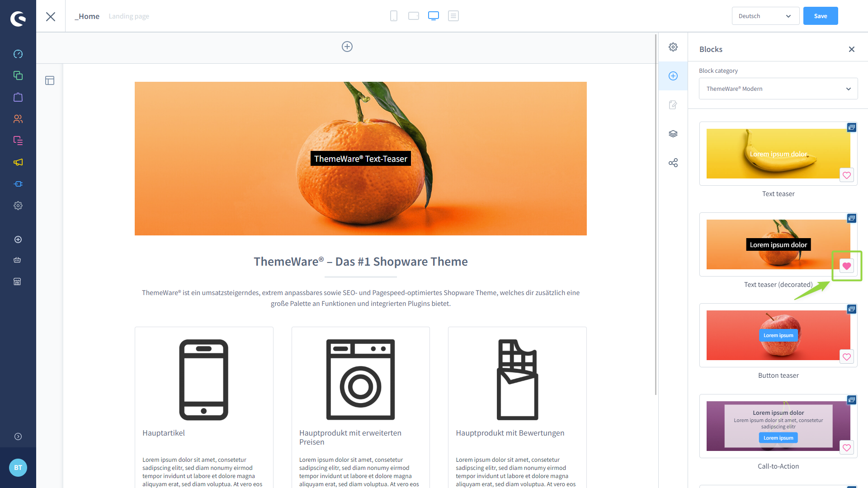Click the stage vertical scrollbar
This screenshot has width=868, height=488.
(x=656, y=215)
